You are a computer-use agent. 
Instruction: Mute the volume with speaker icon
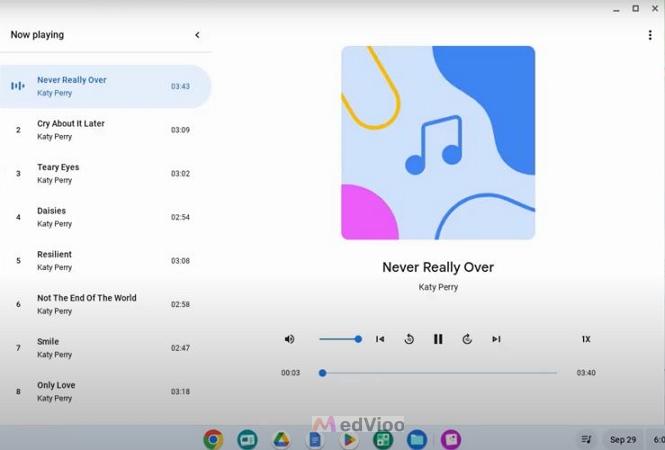[x=290, y=339]
